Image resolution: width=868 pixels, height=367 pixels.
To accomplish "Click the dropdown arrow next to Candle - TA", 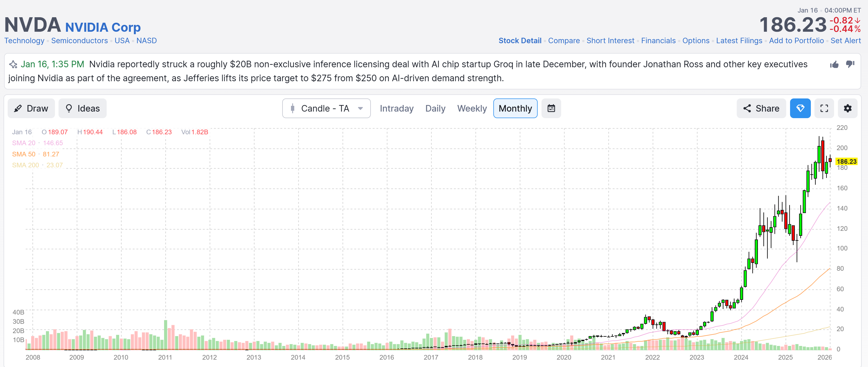I will point(360,109).
